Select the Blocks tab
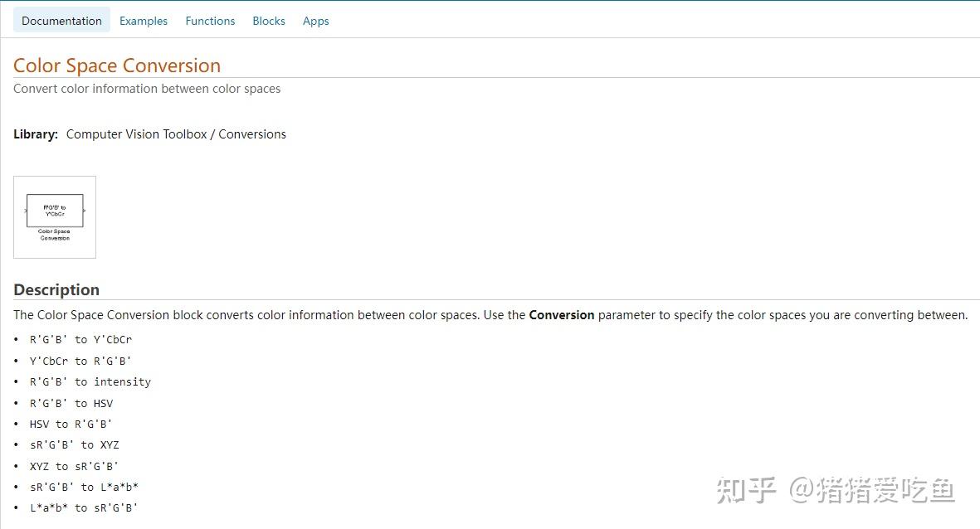Image resolution: width=980 pixels, height=529 pixels. click(x=269, y=21)
